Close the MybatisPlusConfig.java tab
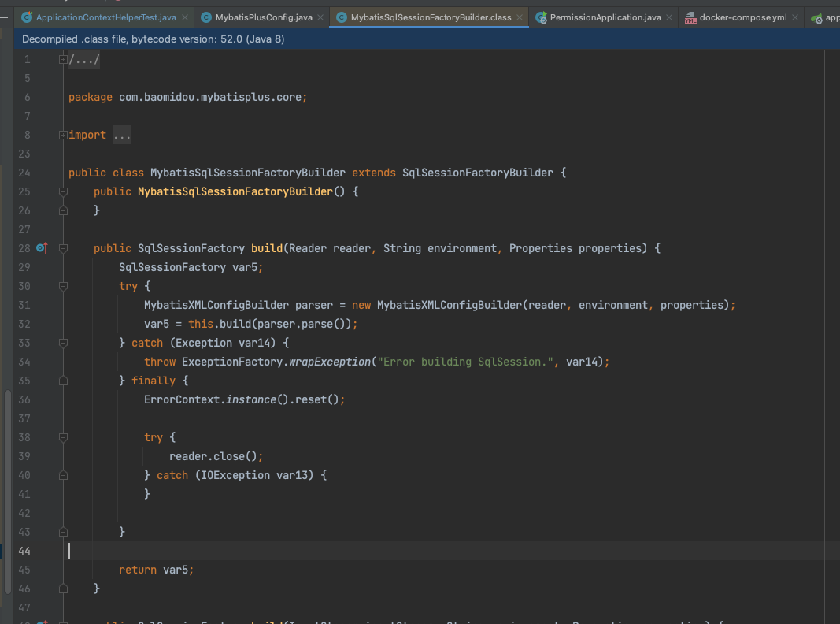 coord(320,17)
